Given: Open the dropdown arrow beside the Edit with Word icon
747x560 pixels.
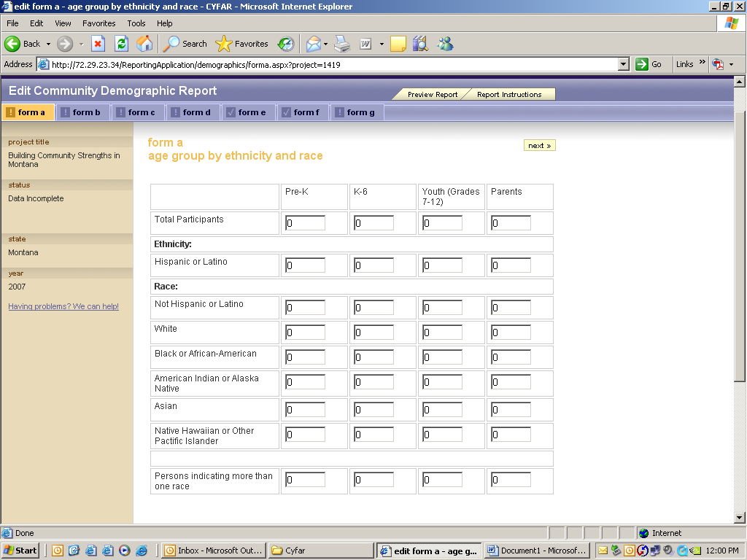Looking at the screenshot, I should coord(382,44).
